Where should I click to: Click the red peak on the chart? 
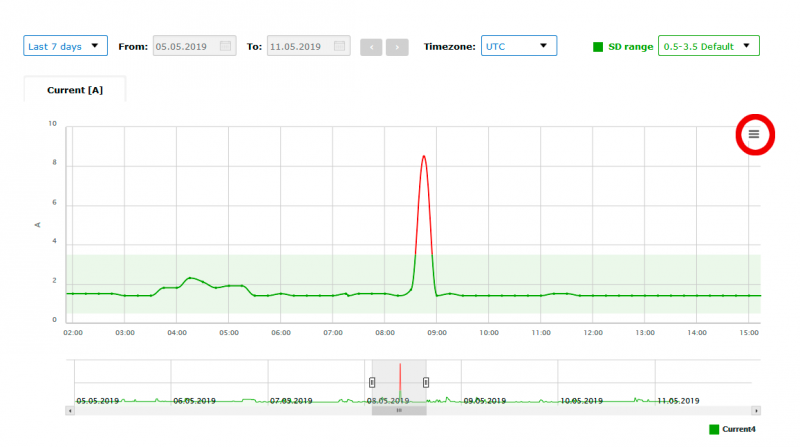[425, 157]
